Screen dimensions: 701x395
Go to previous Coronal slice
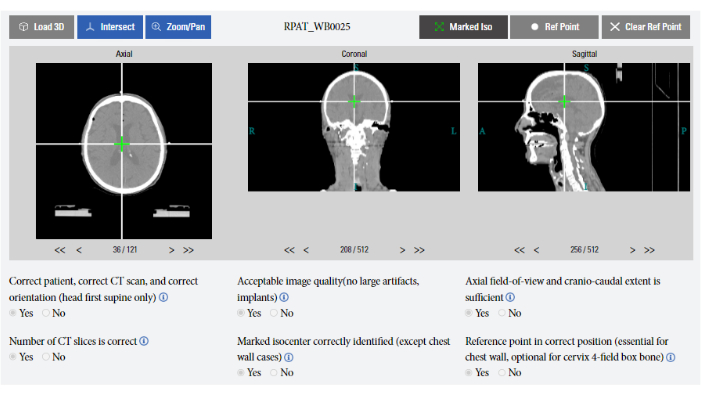306,250
